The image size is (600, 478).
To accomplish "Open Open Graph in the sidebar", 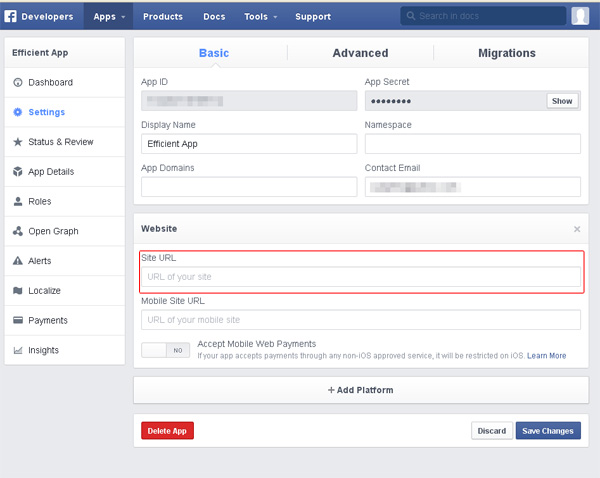I will pyautogui.click(x=65, y=231).
